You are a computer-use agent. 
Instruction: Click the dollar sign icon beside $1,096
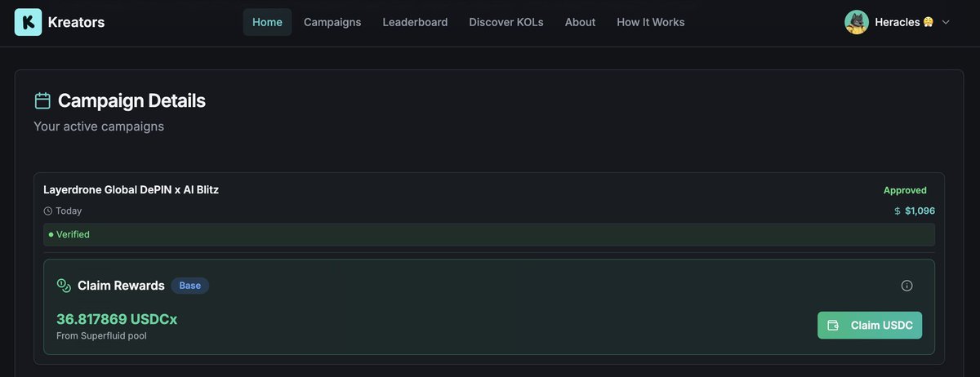[x=898, y=211]
